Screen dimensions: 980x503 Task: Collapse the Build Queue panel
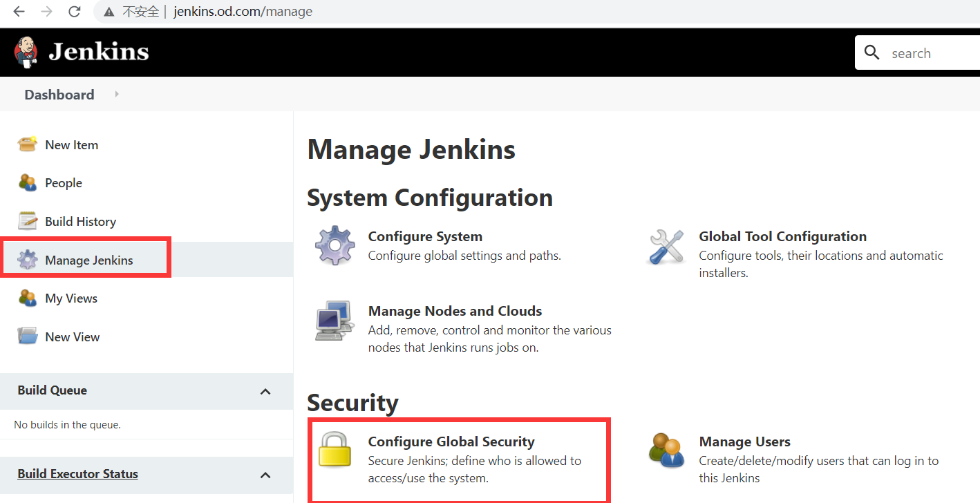pyautogui.click(x=265, y=392)
